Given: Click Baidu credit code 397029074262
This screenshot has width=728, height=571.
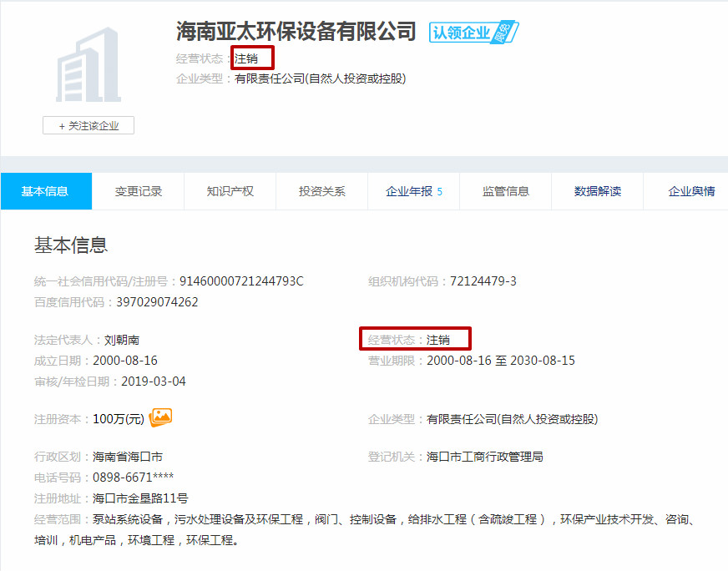Looking at the screenshot, I should (157, 302).
